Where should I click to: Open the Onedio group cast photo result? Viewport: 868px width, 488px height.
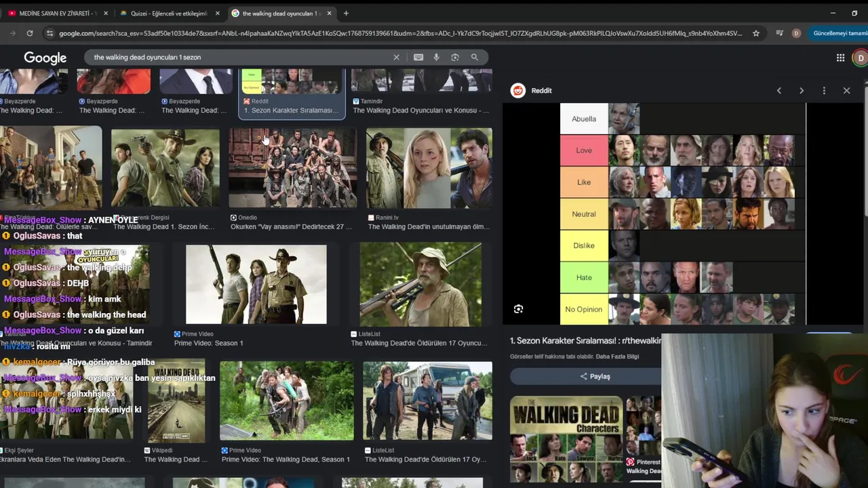click(x=292, y=167)
